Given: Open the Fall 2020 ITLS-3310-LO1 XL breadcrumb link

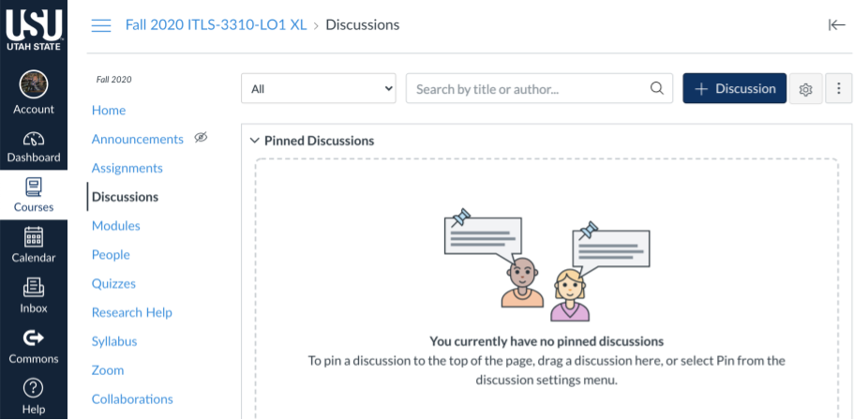Looking at the screenshot, I should [216, 25].
